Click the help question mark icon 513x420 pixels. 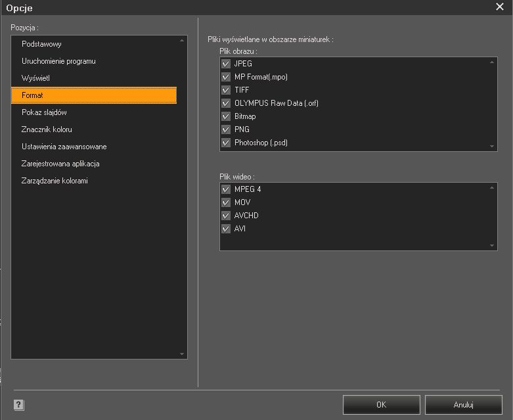click(18, 406)
